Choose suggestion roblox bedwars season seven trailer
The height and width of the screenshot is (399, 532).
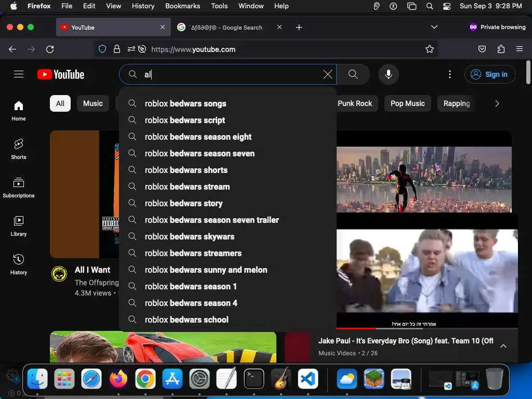coord(228,220)
